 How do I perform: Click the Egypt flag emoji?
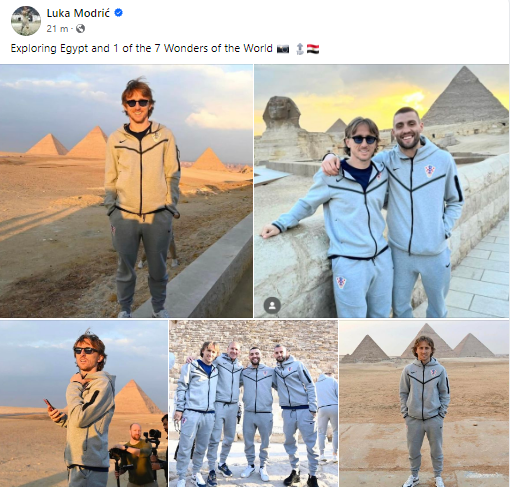click(313, 49)
